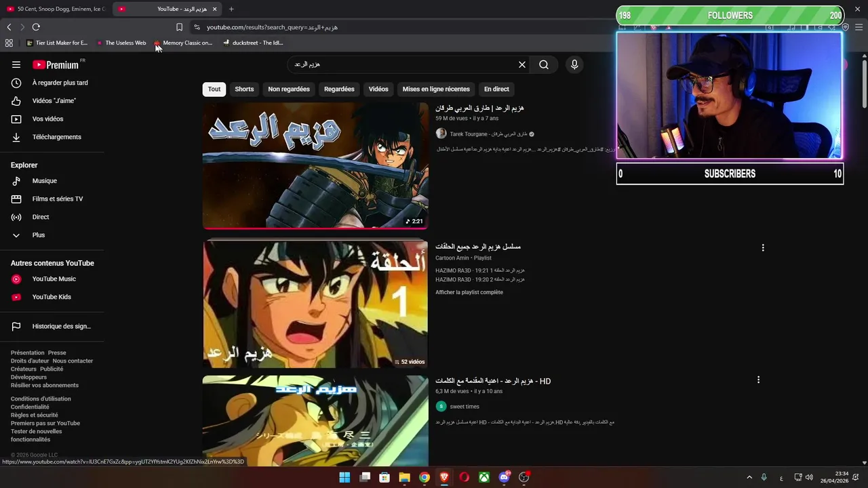
Task: Filter results by Shorts
Action: point(244,89)
